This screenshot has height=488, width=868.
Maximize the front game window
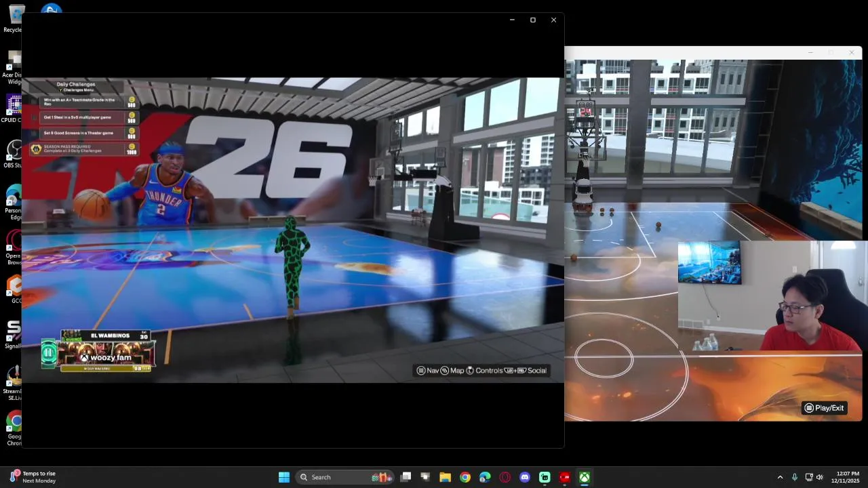[533, 20]
